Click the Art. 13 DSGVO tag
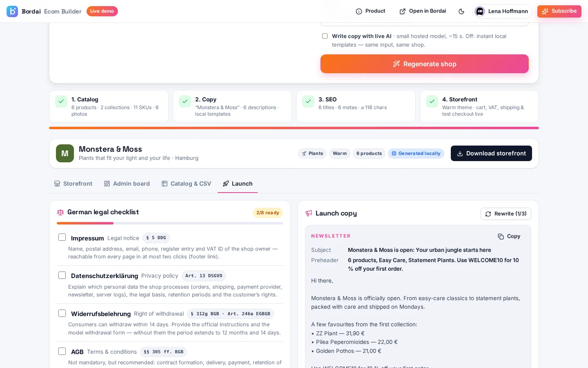The image size is (588, 368). [204, 276]
